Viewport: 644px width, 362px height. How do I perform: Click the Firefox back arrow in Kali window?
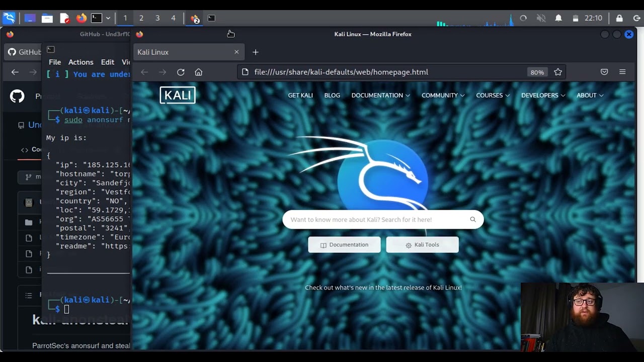click(x=144, y=72)
